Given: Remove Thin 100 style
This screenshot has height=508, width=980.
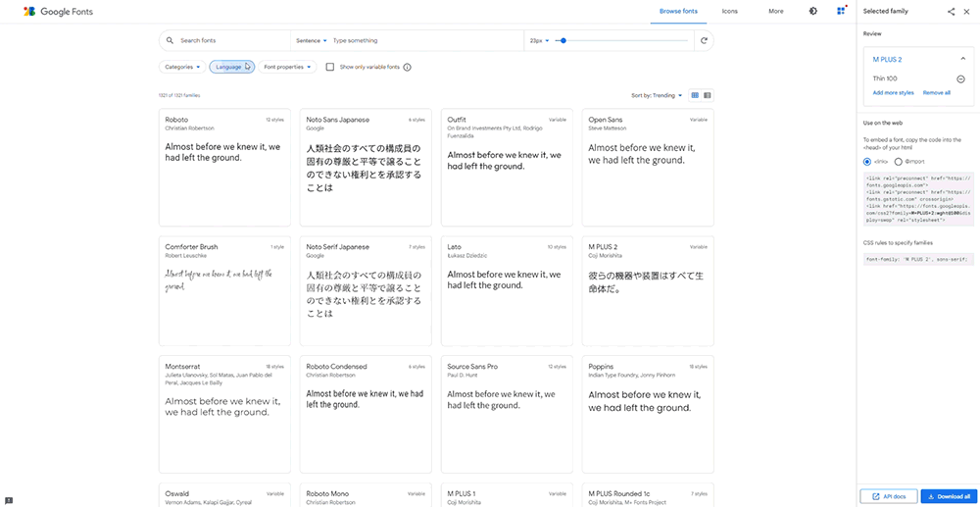Looking at the screenshot, I should [961, 78].
